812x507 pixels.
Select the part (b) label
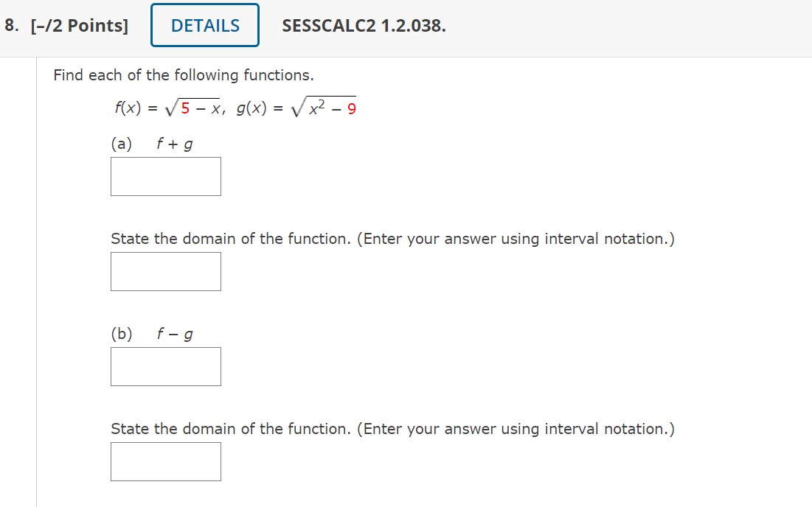click(x=122, y=333)
